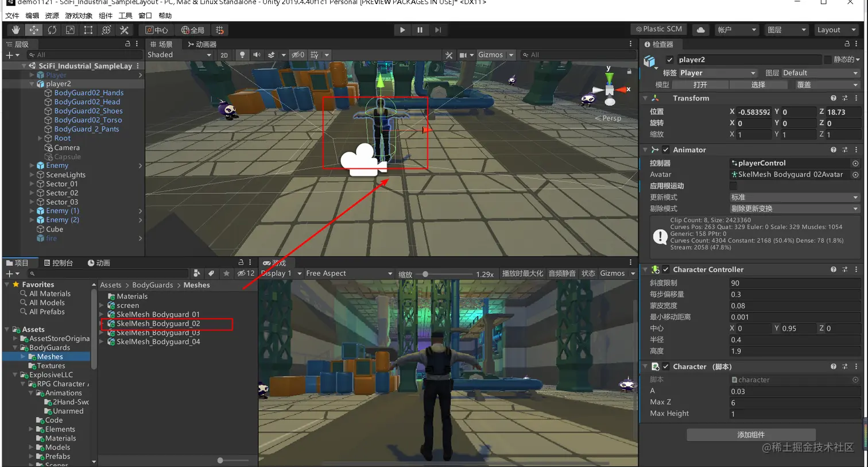The image size is (868, 467).
Task: Open the 窗口 (Window) menu
Action: [x=145, y=16]
